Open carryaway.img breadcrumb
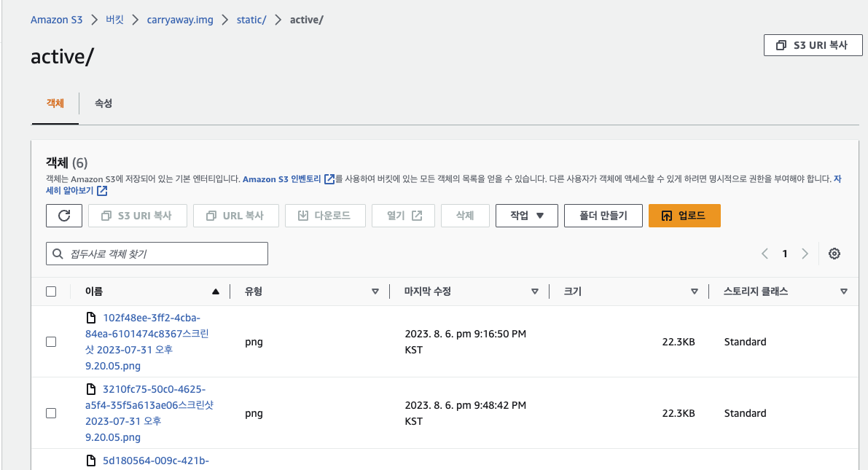 (180, 20)
